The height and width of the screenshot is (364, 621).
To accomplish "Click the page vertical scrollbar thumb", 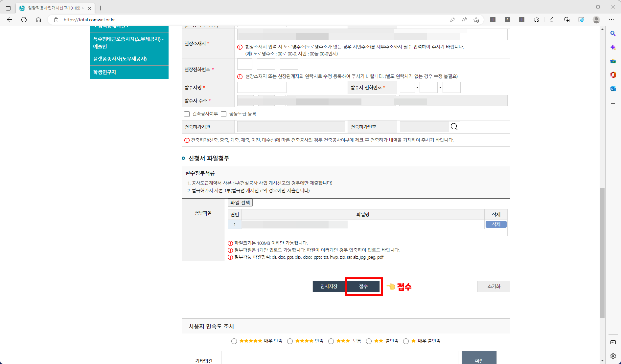I will [602, 252].
